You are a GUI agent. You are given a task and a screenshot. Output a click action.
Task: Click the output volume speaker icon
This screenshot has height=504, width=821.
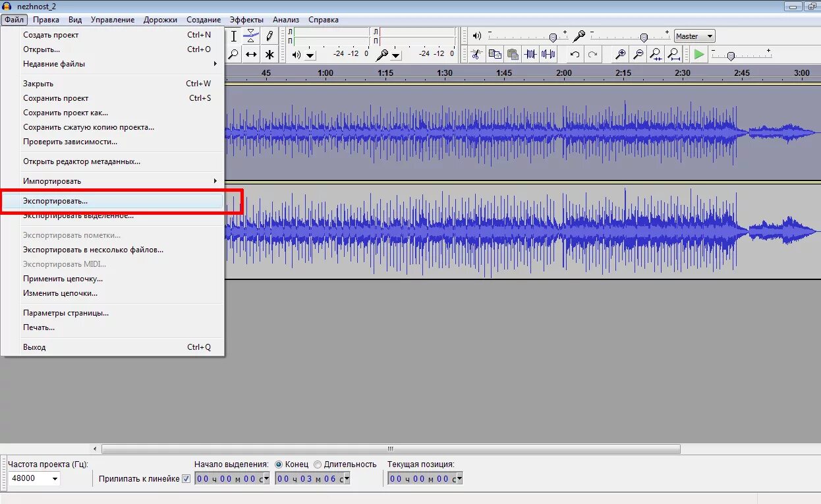pyautogui.click(x=477, y=36)
